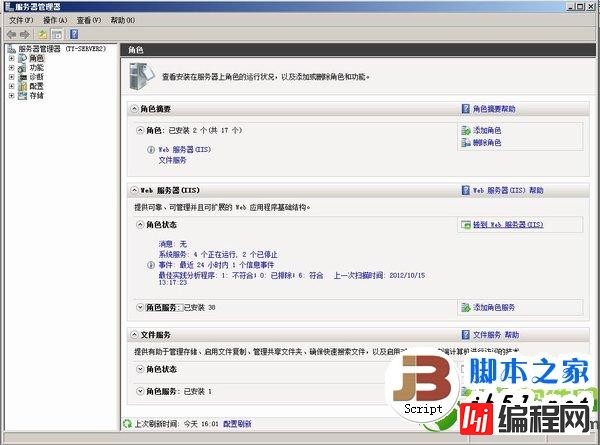This screenshot has height=445, width=600.
Task: Click the 服务器管理器 root node icon
Action: [11, 49]
